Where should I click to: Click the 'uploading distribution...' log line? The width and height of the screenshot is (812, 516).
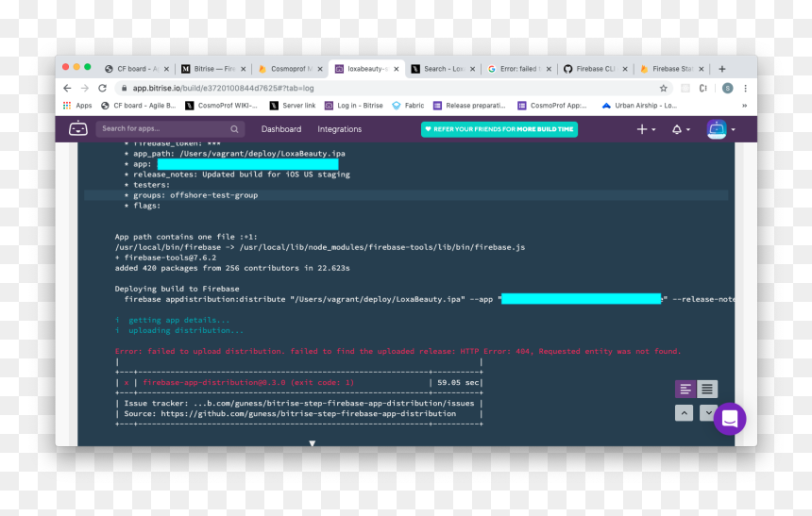(x=179, y=330)
